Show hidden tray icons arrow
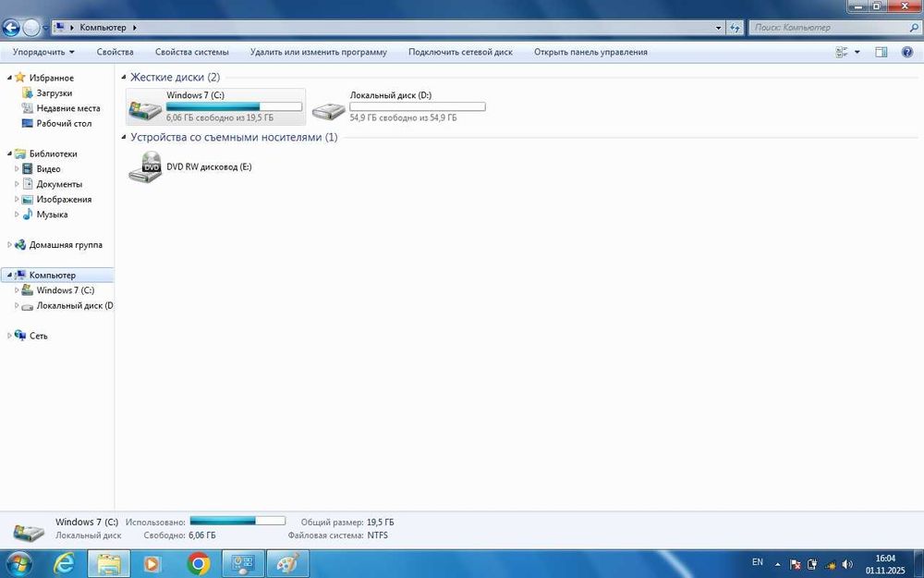The image size is (924, 578). coord(777,564)
